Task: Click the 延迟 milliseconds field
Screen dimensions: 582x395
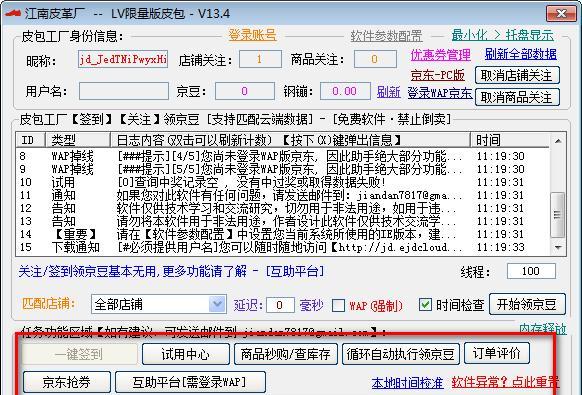Action: [x=280, y=305]
